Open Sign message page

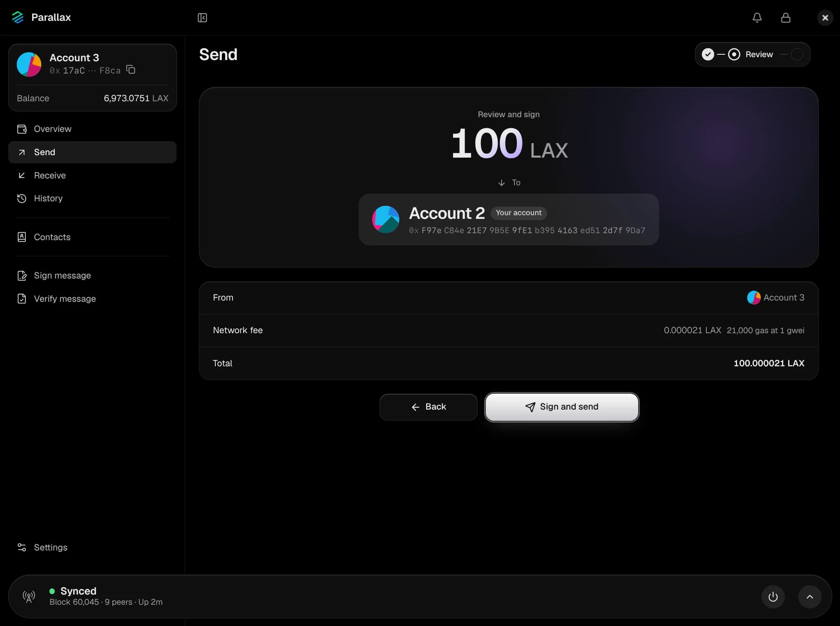point(92,276)
